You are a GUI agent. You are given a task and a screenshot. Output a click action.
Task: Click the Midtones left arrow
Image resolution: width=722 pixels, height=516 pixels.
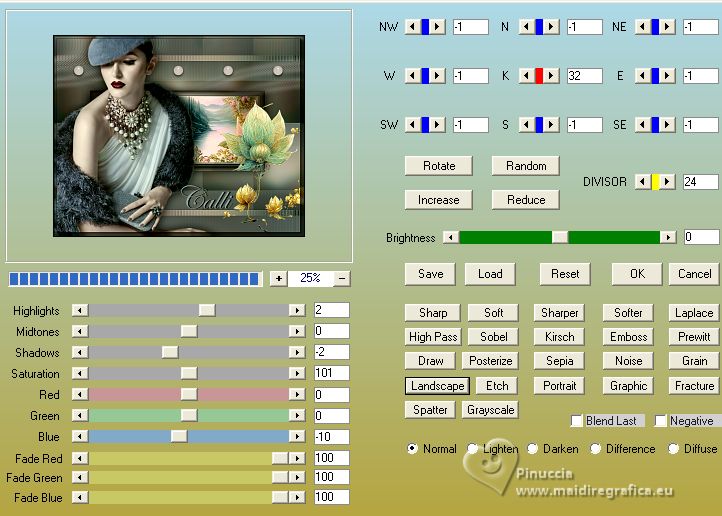click(x=80, y=331)
